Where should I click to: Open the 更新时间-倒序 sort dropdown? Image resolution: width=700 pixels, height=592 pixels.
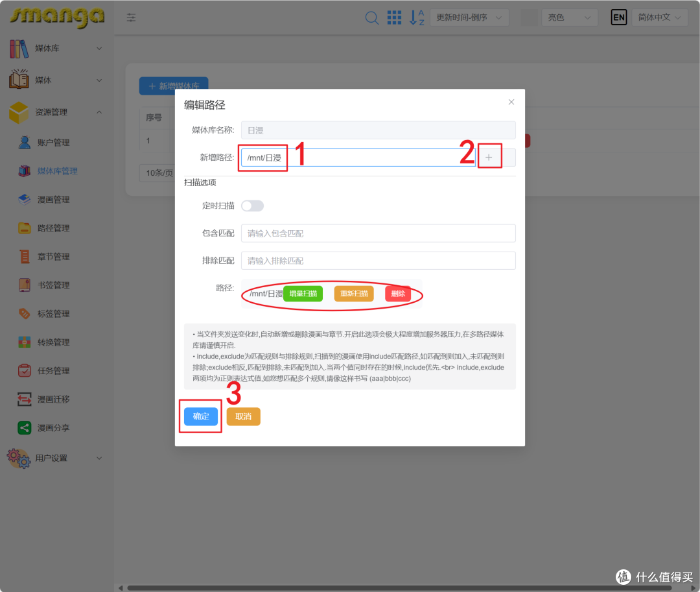click(x=469, y=18)
